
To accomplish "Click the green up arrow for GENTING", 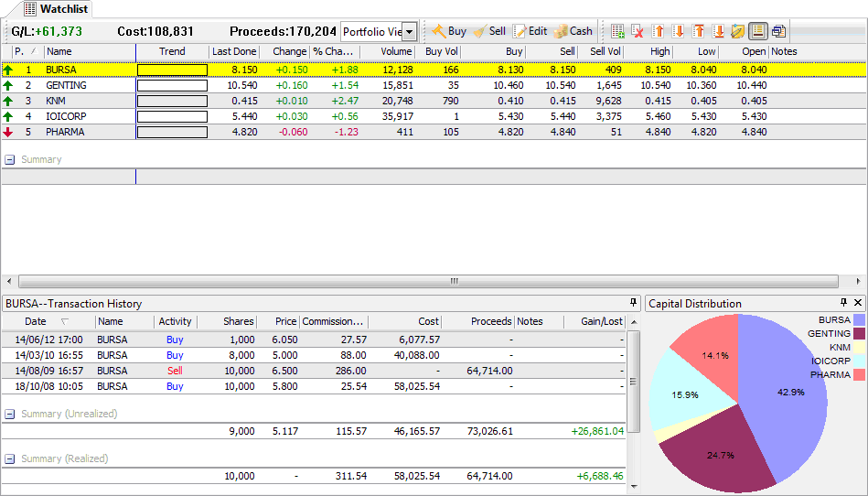I will point(7,85).
